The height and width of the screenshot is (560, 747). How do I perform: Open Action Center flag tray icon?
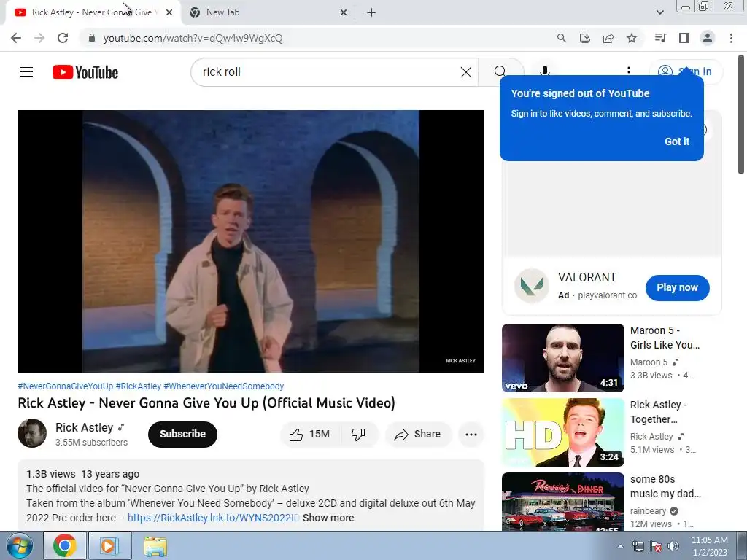point(656,546)
